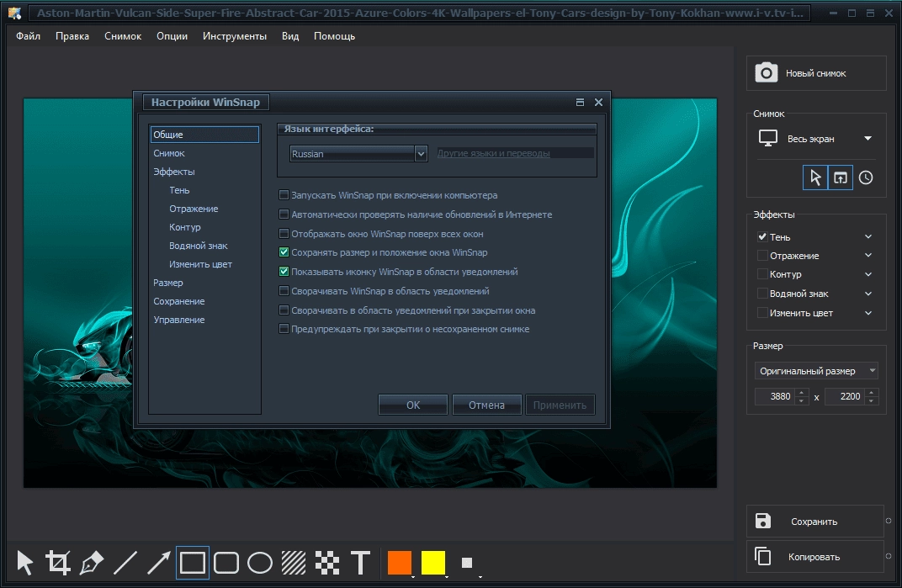Open the Russian language dropdown
Image resolution: width=902 pixels, height=588 pixels.
[x=421, y=154]
